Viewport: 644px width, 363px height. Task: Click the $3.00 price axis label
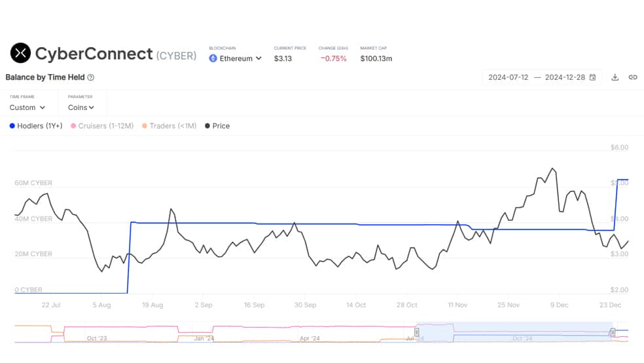619,254
